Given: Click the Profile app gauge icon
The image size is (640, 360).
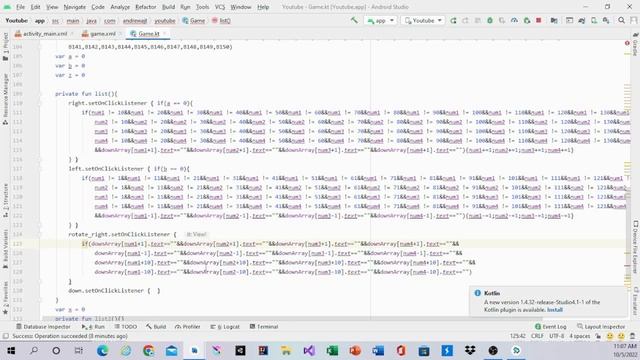Looking at the screenshot, I should pyautogui.click(x=514, y=20).
